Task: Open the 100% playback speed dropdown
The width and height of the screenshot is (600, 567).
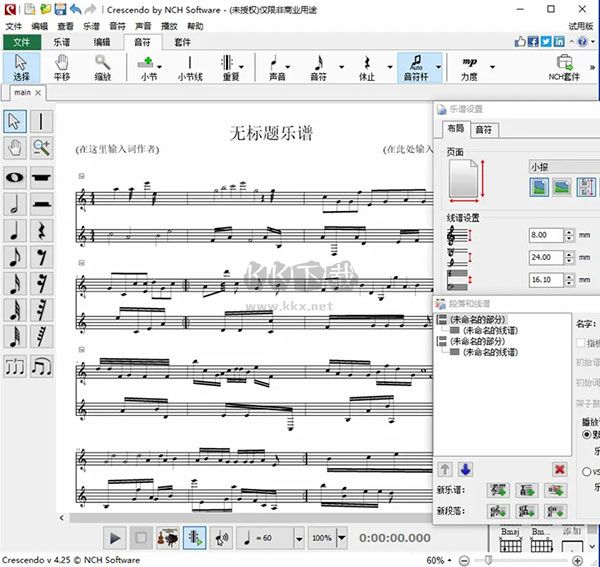Action: tap(340, 538)
